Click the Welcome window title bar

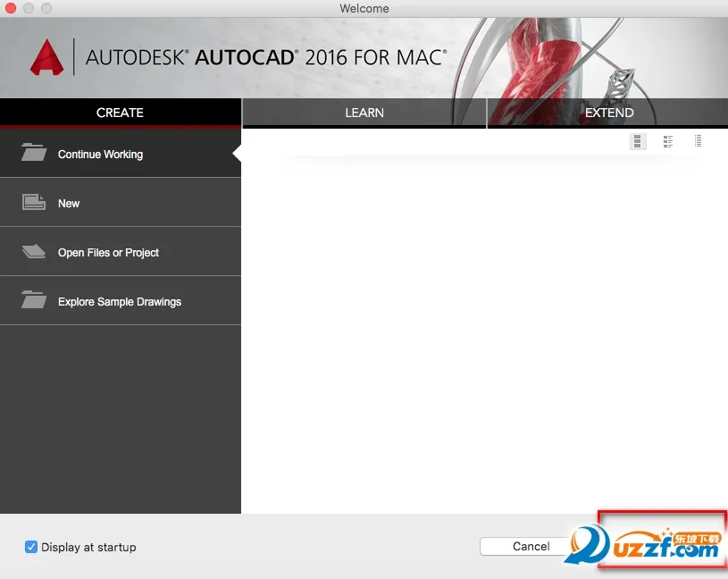tap(364, 8)
